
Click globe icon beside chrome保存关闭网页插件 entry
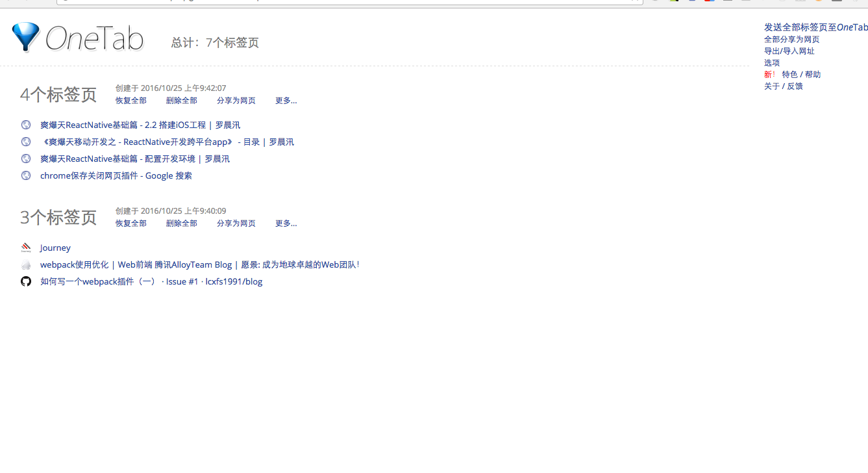point(26,175)
